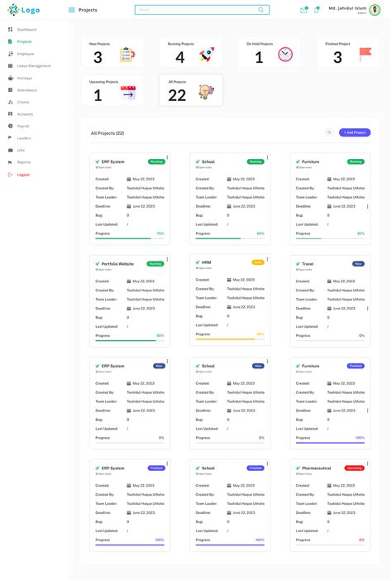This screenshot has width=392, height=581.
Task: Open three-dot menu on Travel card
Action: (x=367, y=308)
